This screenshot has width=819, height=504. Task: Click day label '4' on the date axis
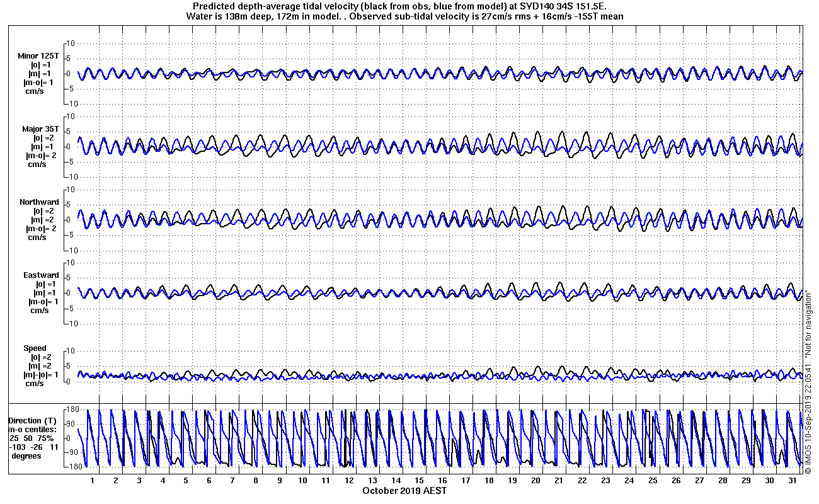163,480
